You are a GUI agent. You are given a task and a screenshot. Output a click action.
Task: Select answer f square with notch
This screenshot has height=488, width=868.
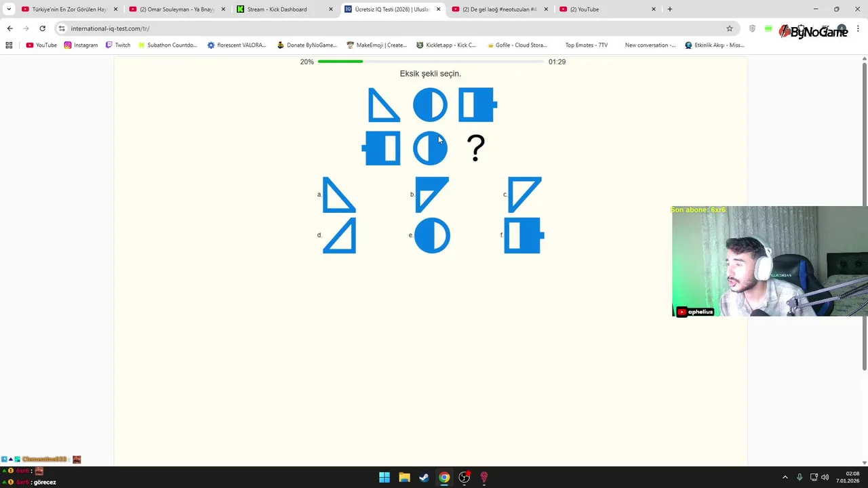(524, 235)
